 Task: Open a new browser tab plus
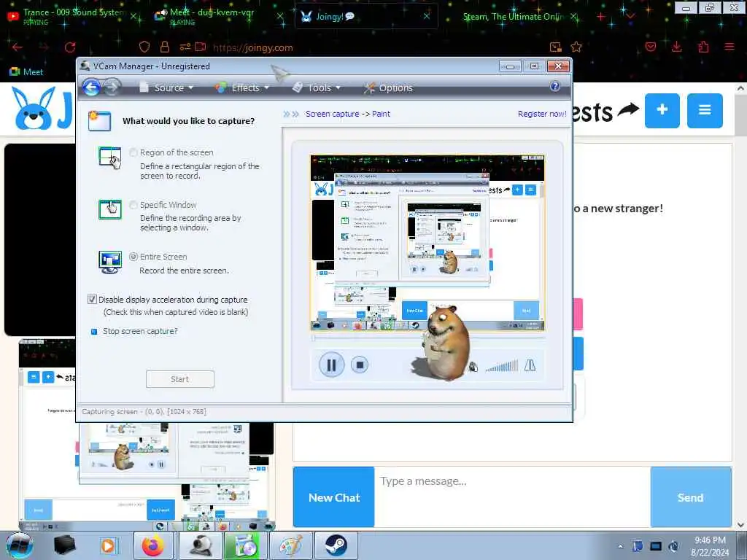coord(601,17)
